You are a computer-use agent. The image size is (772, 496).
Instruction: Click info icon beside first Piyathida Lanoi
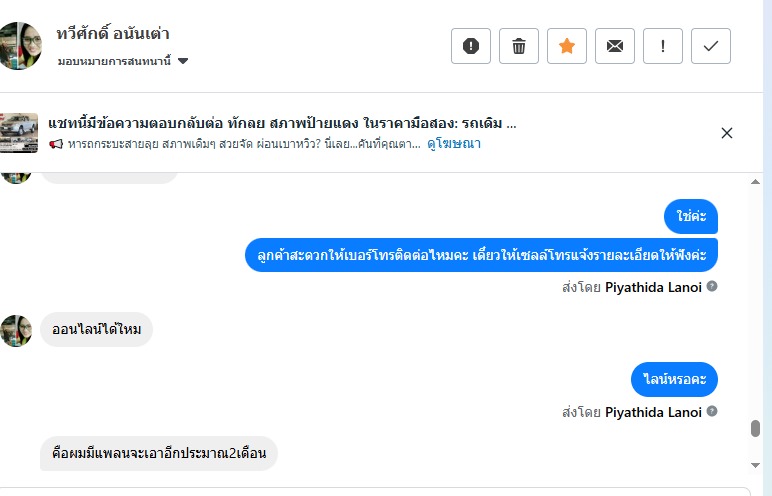coord(712,286)
